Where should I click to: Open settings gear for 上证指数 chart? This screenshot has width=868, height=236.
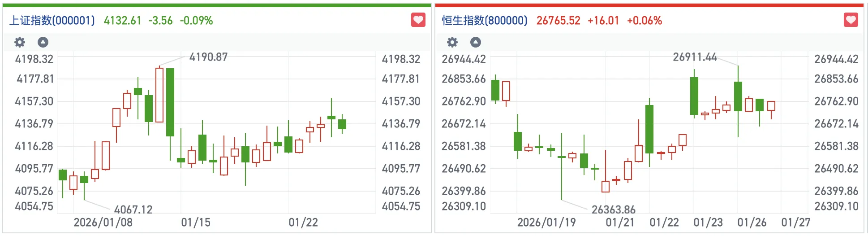[x=20, y=42]
